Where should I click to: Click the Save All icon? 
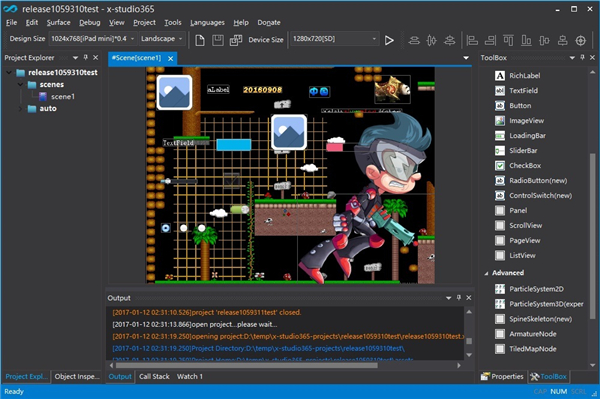tap(236, 40)
